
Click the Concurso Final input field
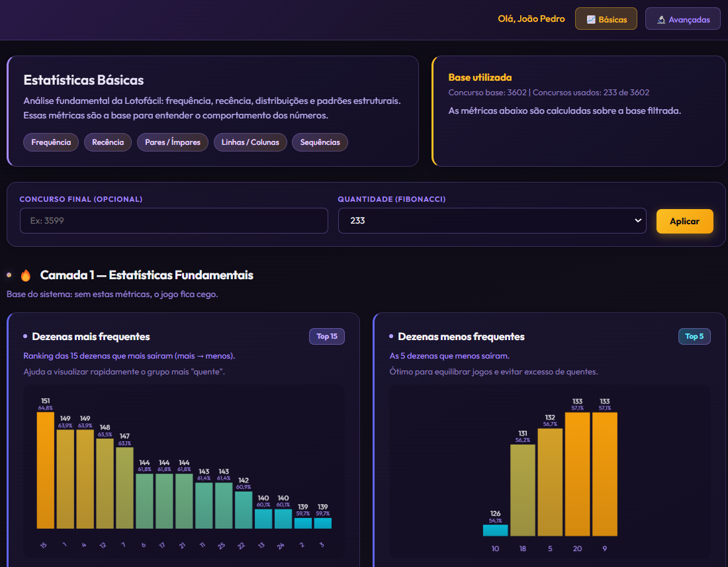(173, 221)
